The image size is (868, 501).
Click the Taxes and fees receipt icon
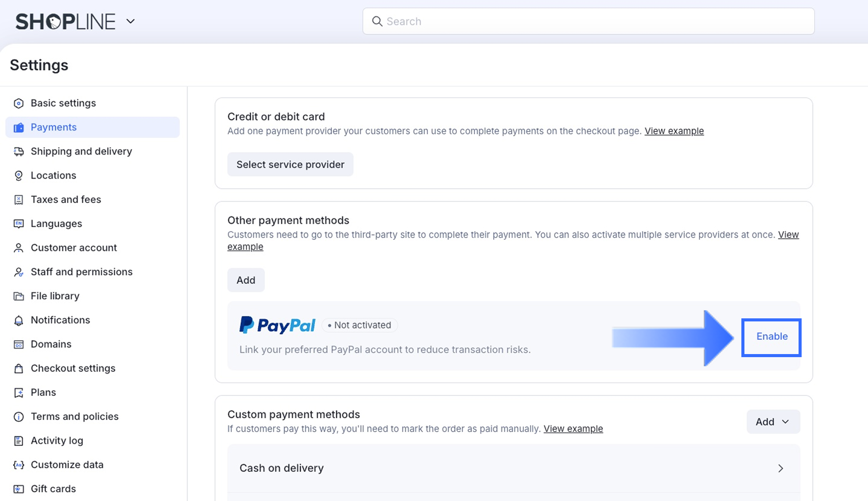point(19,199)
